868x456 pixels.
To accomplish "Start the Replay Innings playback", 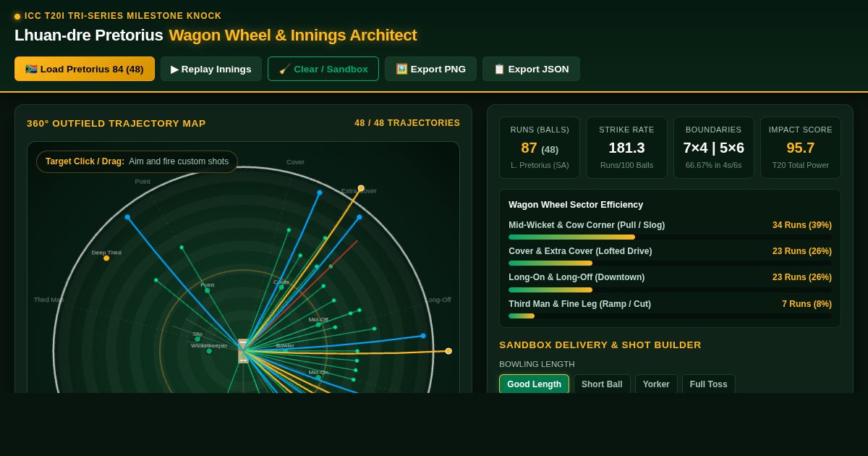I will pos(211,69).
